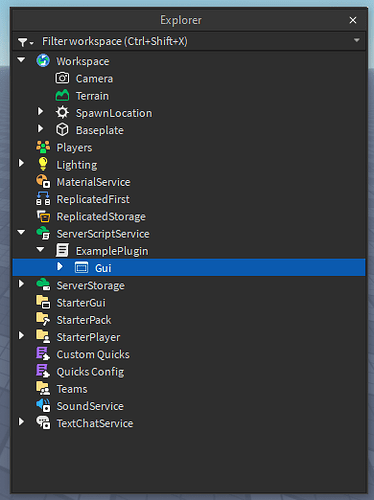
Task: Select the Custom Quicks purple icon
Action: (x=43, y=354)
